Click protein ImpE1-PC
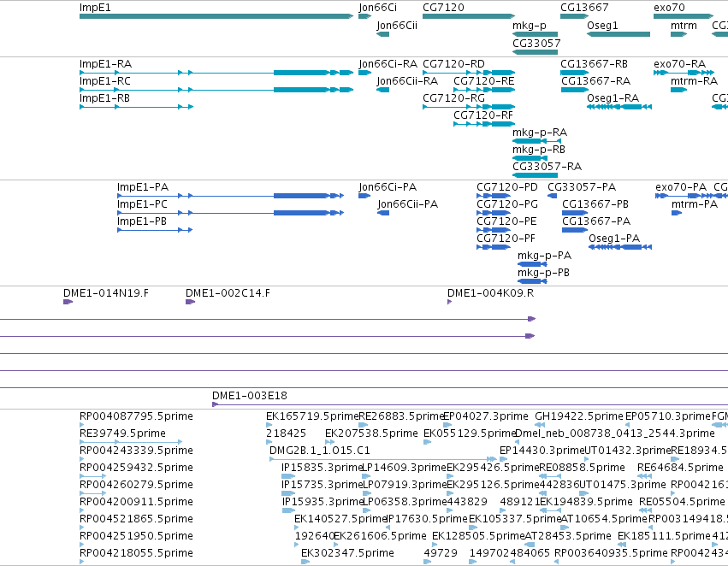 point(231,213)
